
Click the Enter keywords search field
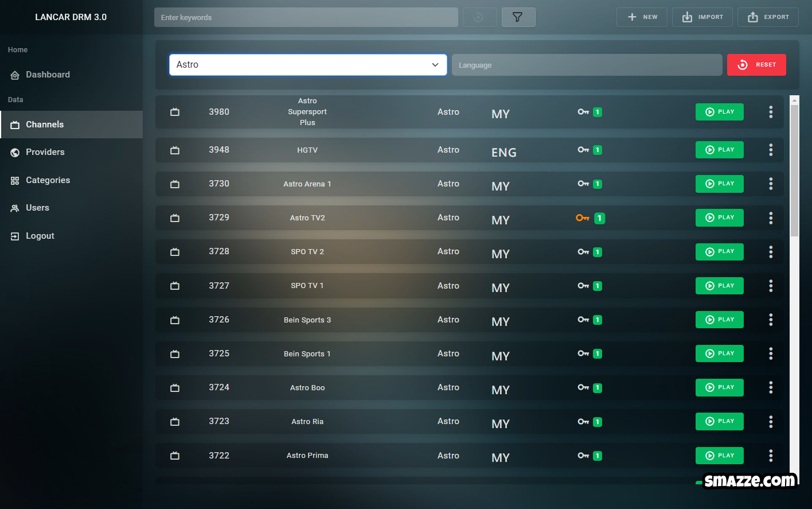point(306,17)
